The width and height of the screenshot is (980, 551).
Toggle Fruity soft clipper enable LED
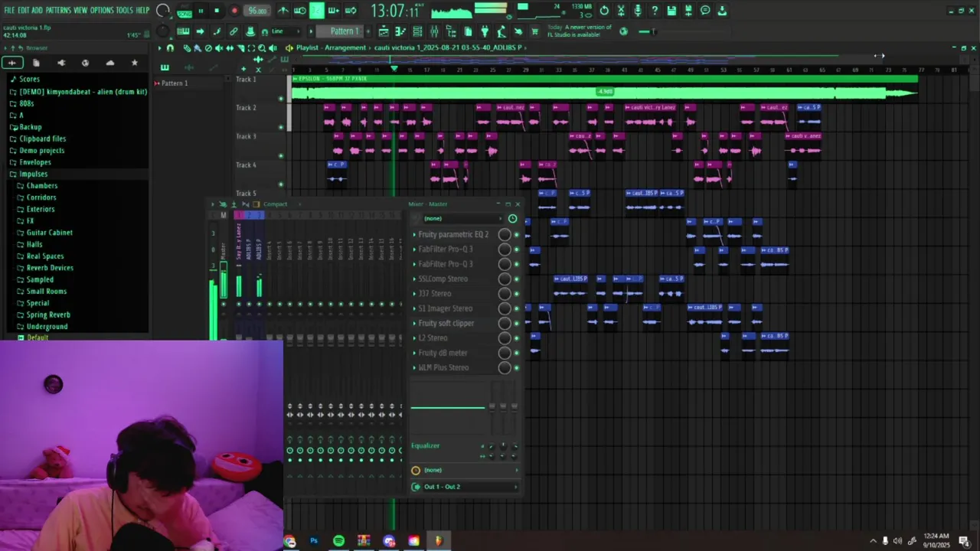tap(517, 324)
